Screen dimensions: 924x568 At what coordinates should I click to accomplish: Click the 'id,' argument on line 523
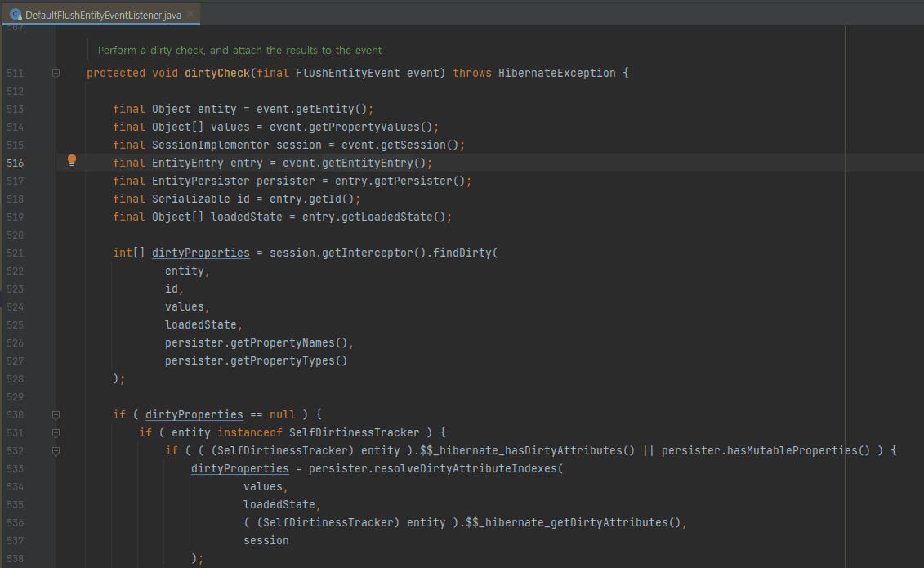(x=174, y=288)
